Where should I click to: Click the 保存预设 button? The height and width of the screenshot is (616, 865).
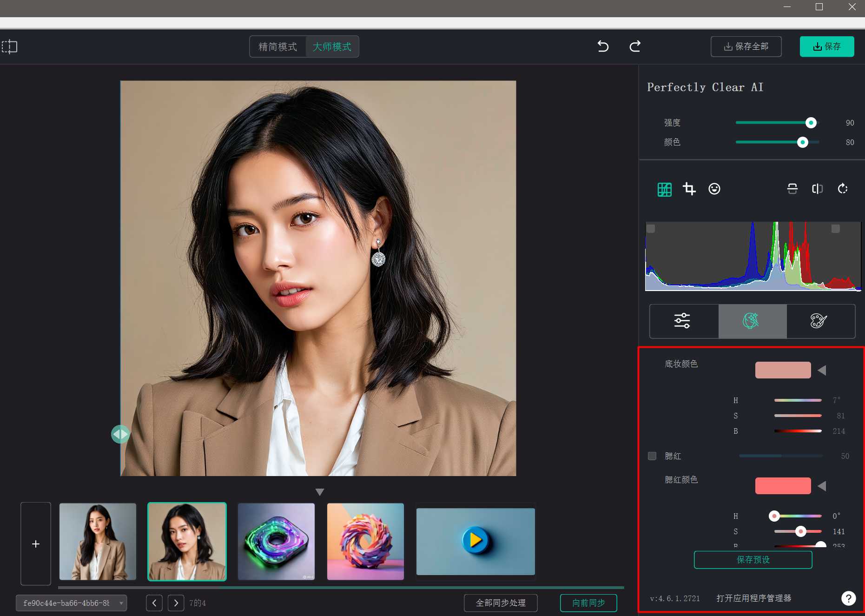[753, 560]
